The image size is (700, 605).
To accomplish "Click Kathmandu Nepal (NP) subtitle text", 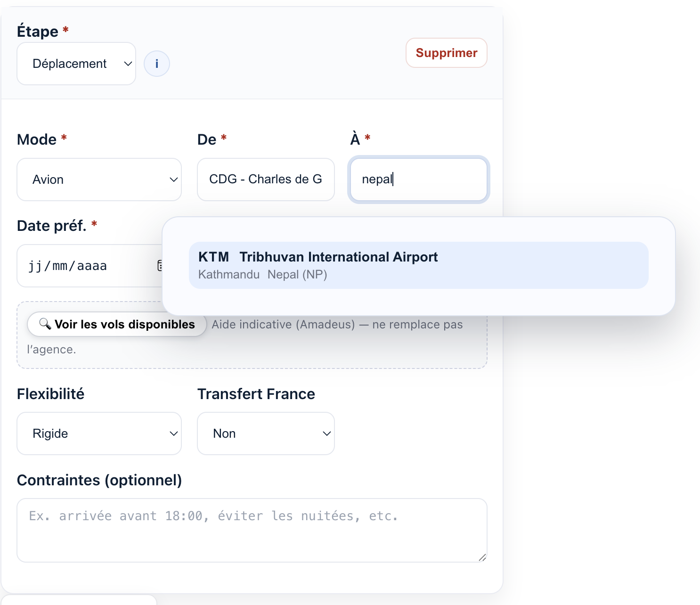I will coord(262,275).
